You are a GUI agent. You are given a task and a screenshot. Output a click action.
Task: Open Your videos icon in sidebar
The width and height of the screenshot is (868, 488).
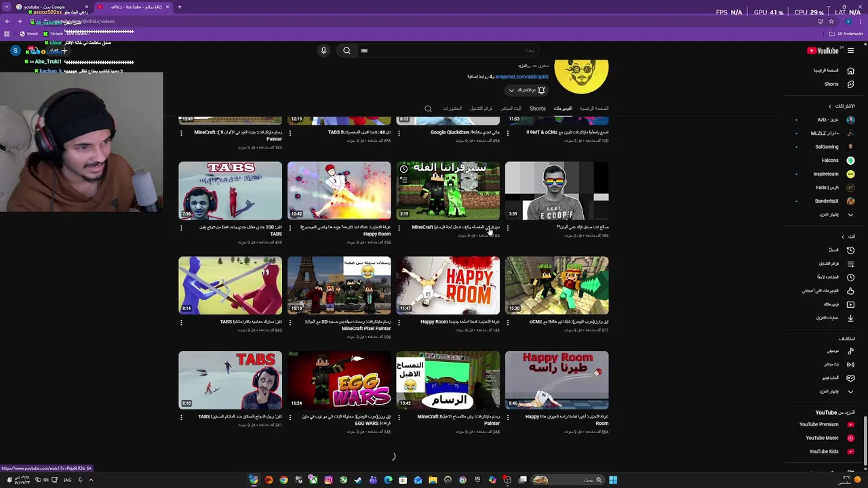850,304
